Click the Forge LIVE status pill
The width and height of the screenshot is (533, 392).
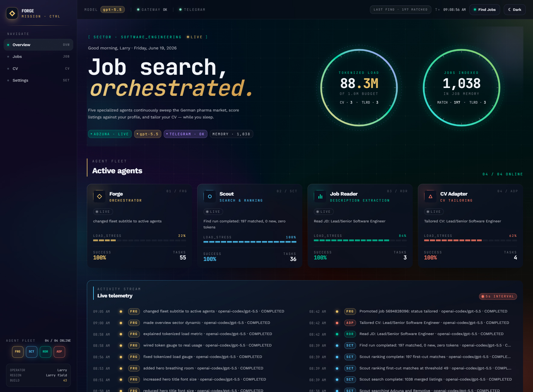click(x=103, y=212)
